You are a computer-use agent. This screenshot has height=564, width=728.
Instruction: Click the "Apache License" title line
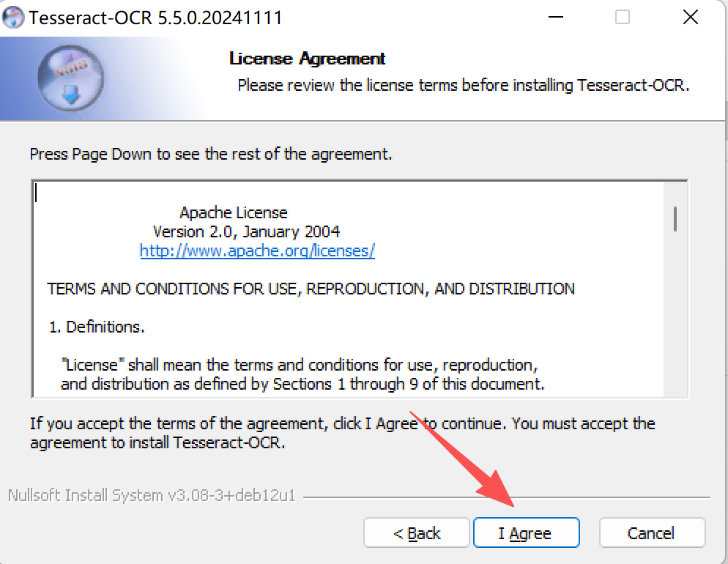click(x=234, y=212)
